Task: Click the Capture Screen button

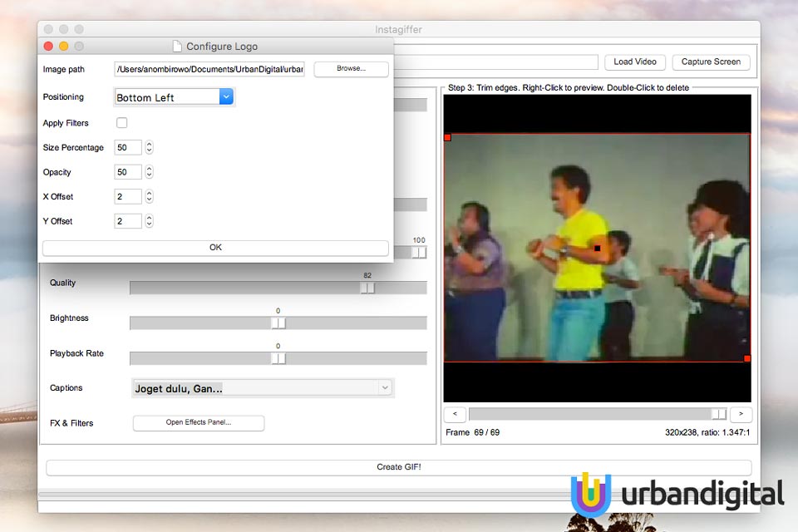Action: tap(711, 62)
